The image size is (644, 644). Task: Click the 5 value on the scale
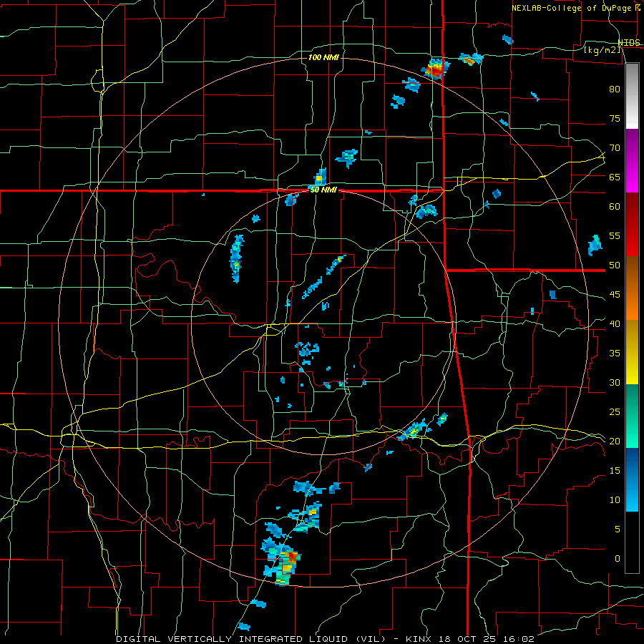(x=618, y=530)
